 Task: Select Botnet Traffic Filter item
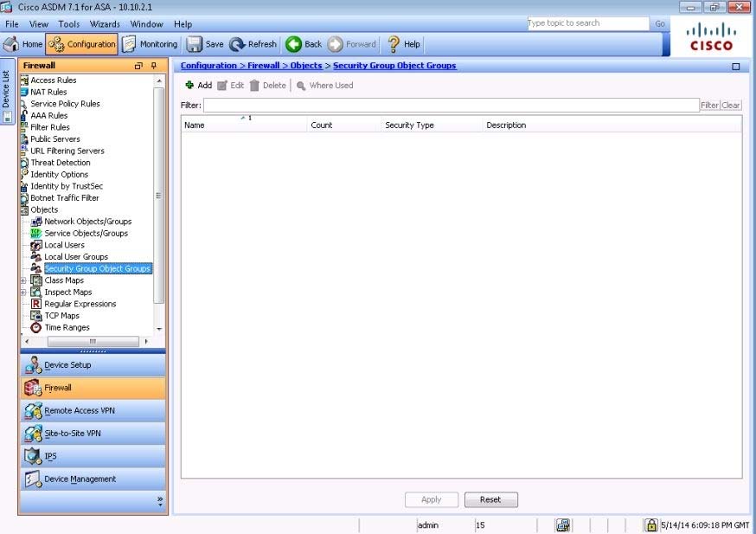[65, 198]
